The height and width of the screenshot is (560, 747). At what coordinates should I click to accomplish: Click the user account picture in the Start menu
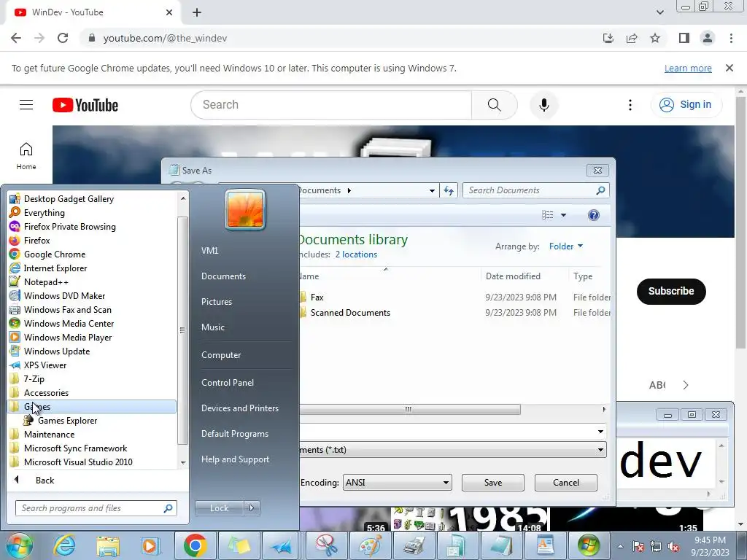pos(245,209)
